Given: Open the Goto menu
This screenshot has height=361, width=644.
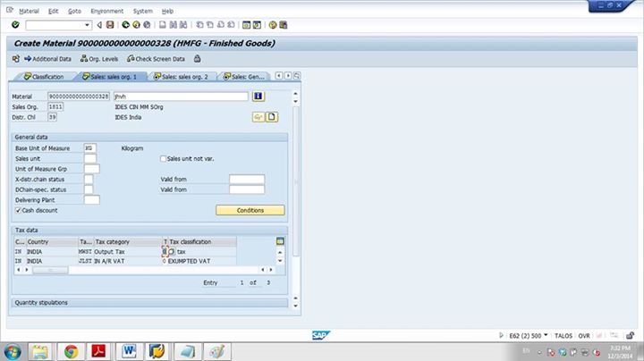Looking at the screenshot, I should pyautogui.click(x=74, y=11).
